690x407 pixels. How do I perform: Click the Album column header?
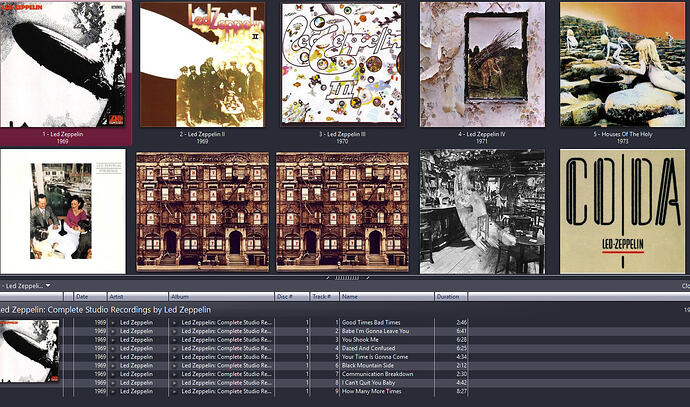pyautogui.click(x=221, y=297)
